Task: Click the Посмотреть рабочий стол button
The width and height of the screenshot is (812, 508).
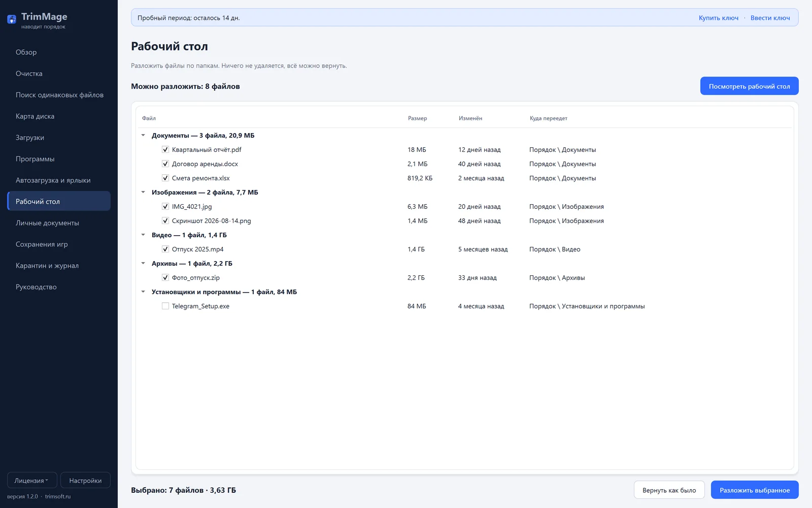Action: (749, 86)
